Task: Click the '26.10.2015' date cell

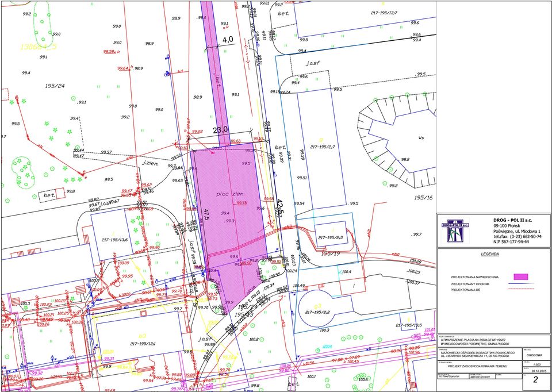Action: tap(535, 370)
